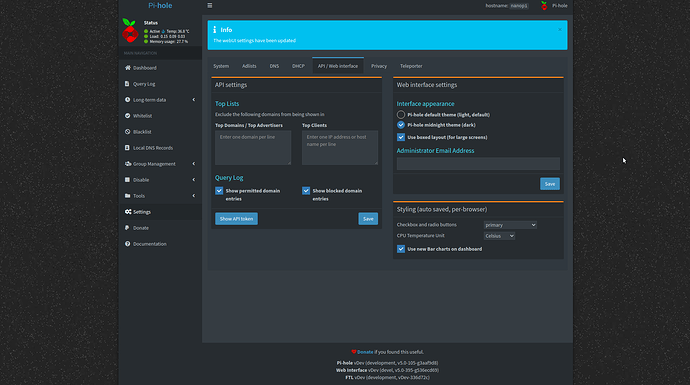Open Donate via the sidebar icon
The image size is (690, 385).
(127, 228)
